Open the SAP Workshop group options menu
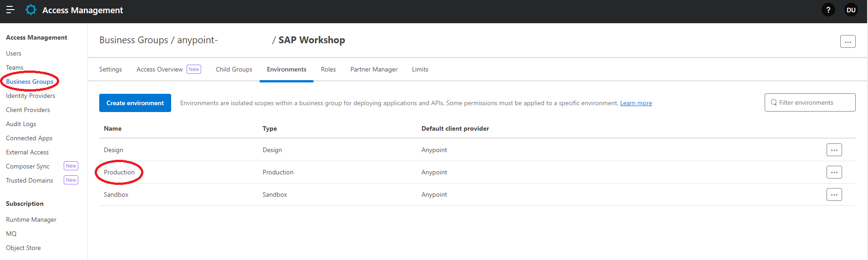 pyautogui.click(x=848, y=41)
